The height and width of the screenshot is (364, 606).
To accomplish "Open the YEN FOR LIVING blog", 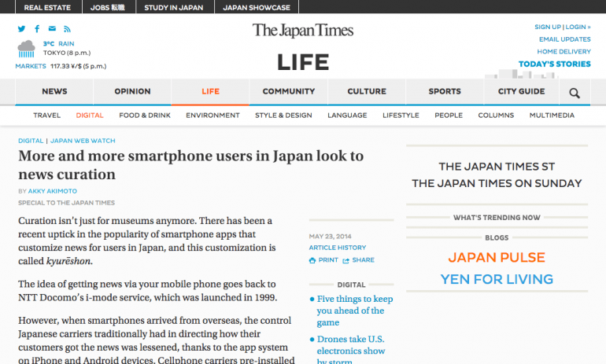I will [497, 279].
